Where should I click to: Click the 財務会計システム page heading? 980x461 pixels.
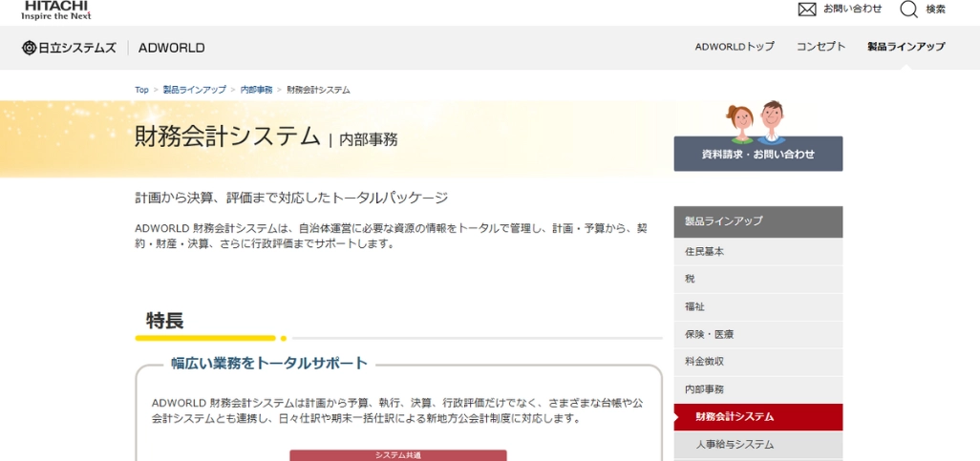coord(227,136)
